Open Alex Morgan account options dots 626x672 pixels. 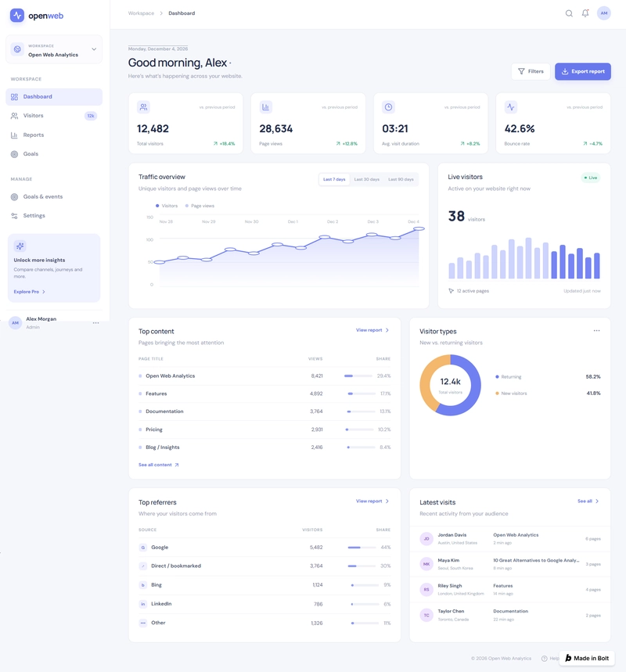[95, 323]
